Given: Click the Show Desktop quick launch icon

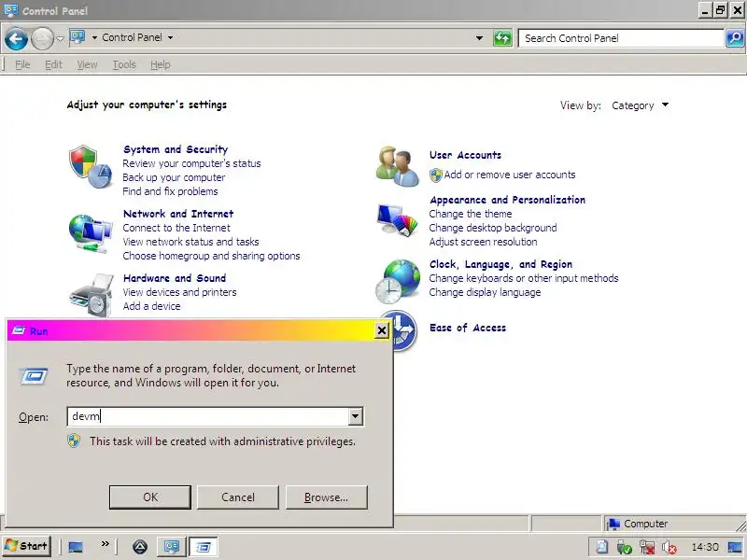Looking at the screenshot, I should pos(76,547).
